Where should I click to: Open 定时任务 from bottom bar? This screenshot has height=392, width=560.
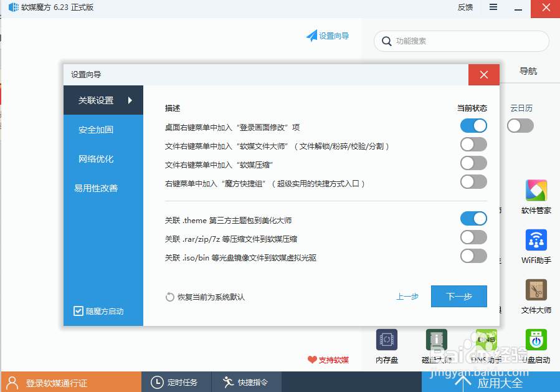(176, 382)
